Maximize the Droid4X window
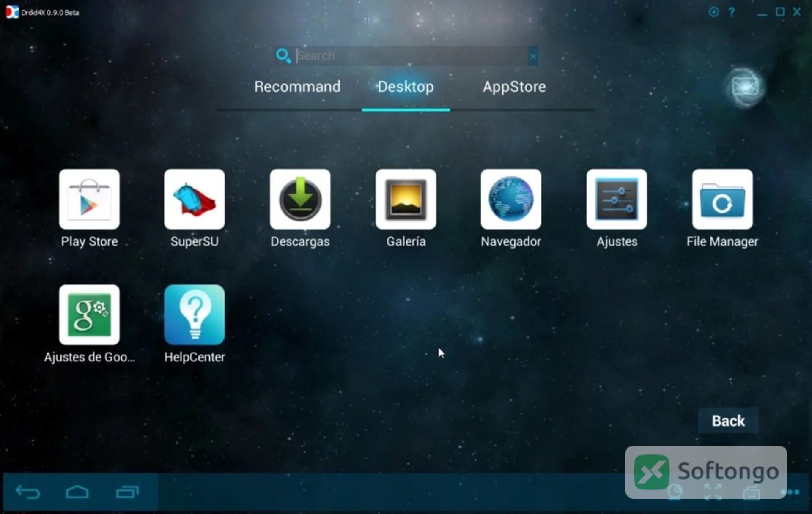 [780, 12]
